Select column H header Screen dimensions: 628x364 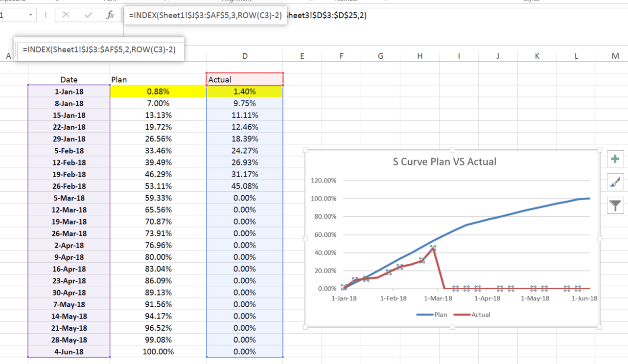(419, 56)
